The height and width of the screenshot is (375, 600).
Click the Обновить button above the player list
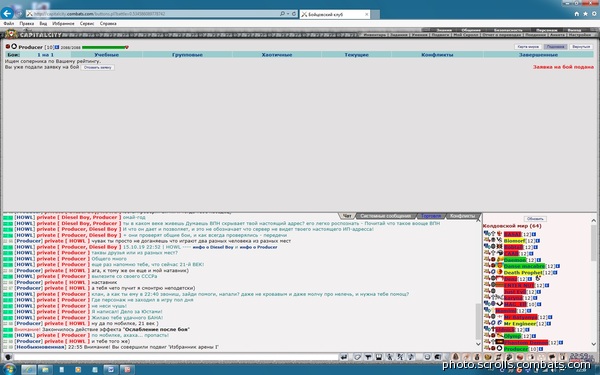(535, 219)
